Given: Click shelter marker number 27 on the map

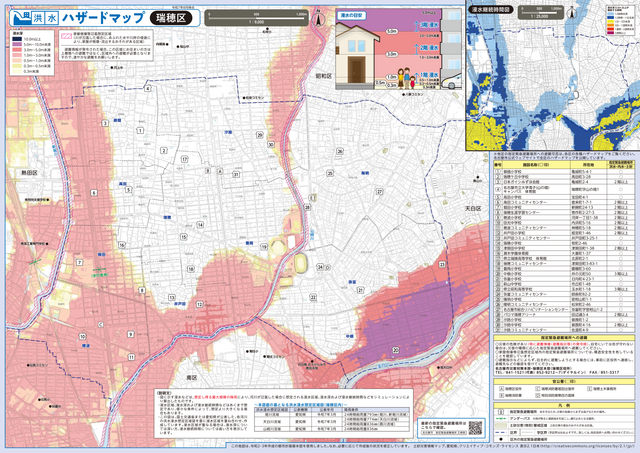Looking at the screenshot, I should (379, 191).
